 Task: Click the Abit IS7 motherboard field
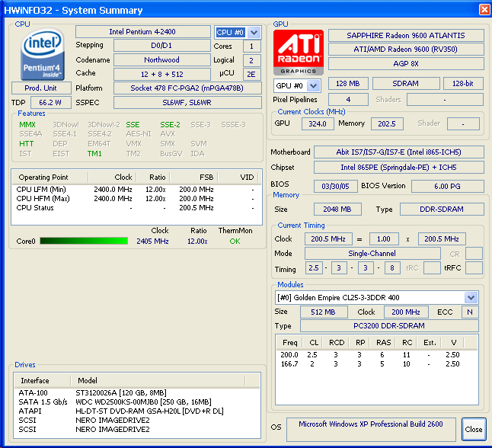(399, 152)
